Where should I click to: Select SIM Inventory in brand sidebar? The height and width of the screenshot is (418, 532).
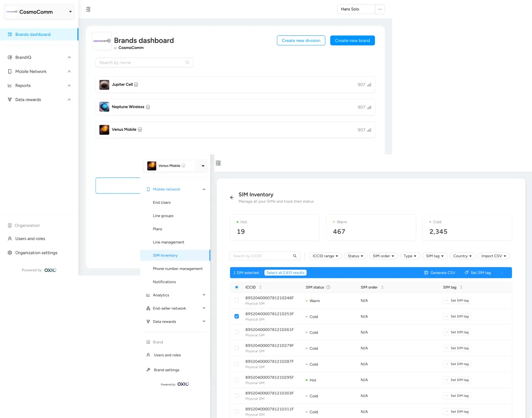175,255
